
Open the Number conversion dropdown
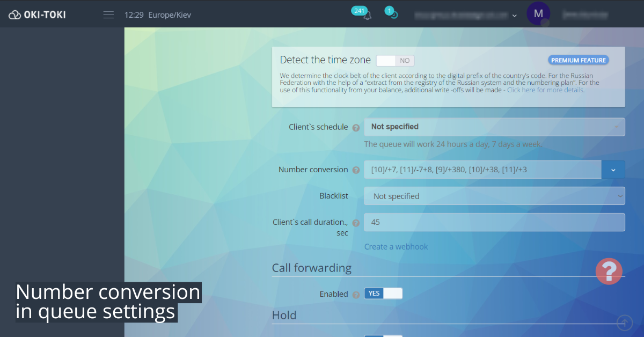pos(613,169)
